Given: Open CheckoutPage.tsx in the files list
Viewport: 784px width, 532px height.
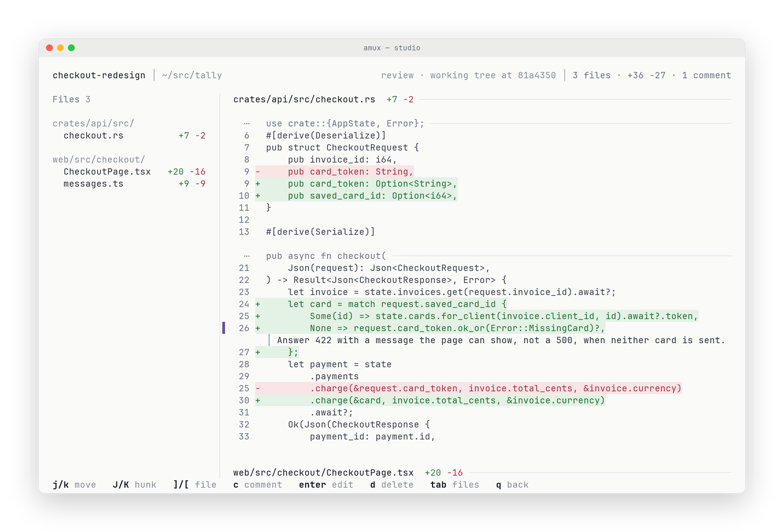Looking at the screenshot, I should pyautogui.click(x=129, y=172).
